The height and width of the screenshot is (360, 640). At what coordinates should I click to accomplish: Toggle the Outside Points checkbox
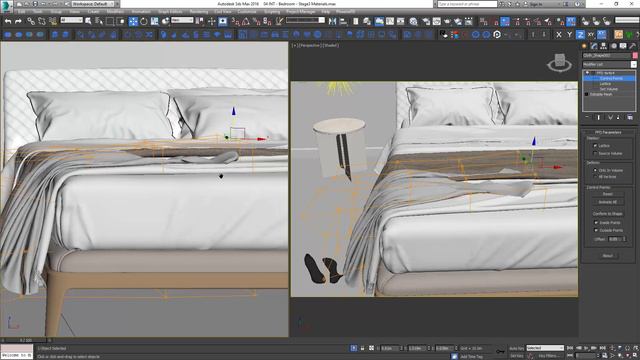click(596, 231)
